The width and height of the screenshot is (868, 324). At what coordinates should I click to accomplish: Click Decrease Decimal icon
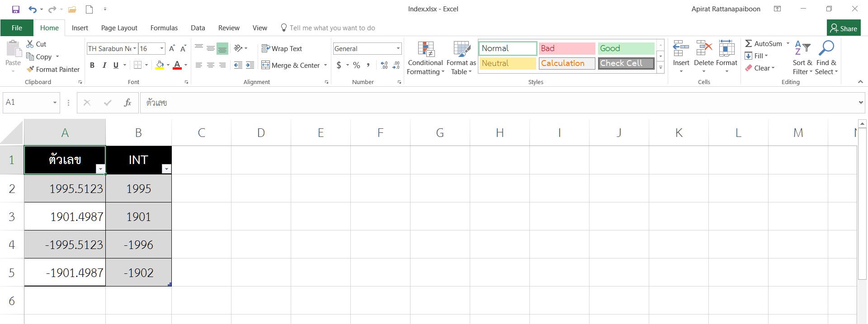396,65
